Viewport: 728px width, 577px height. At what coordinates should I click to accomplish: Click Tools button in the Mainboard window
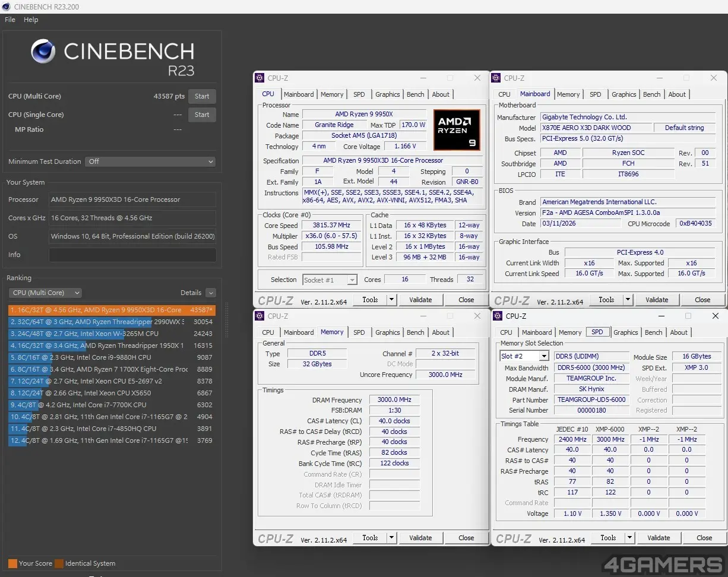coord(606,300)
